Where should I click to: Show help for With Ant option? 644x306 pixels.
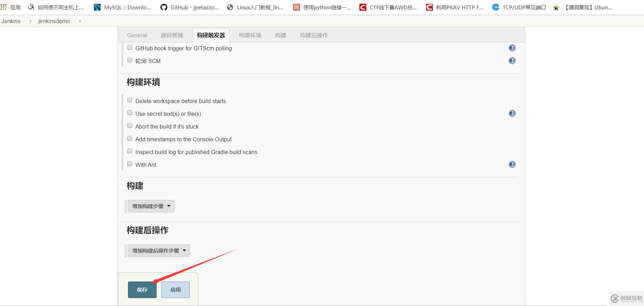pos(512,164)
